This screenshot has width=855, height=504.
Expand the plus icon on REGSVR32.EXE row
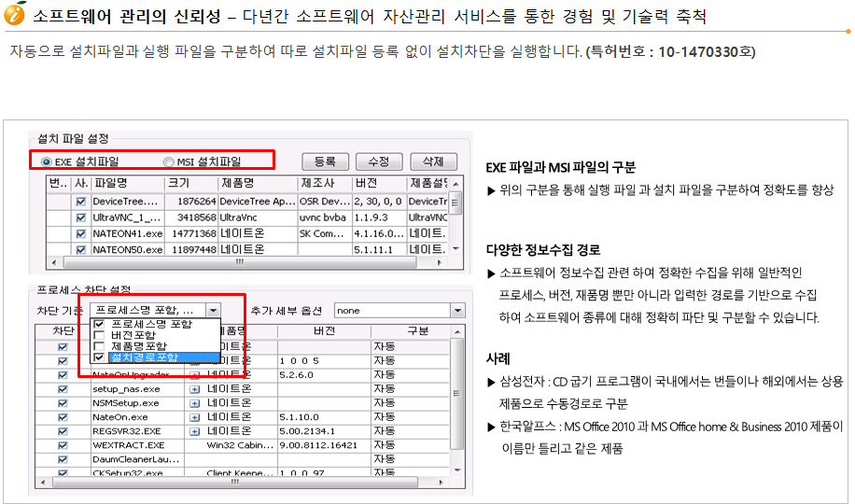[195, 431]
